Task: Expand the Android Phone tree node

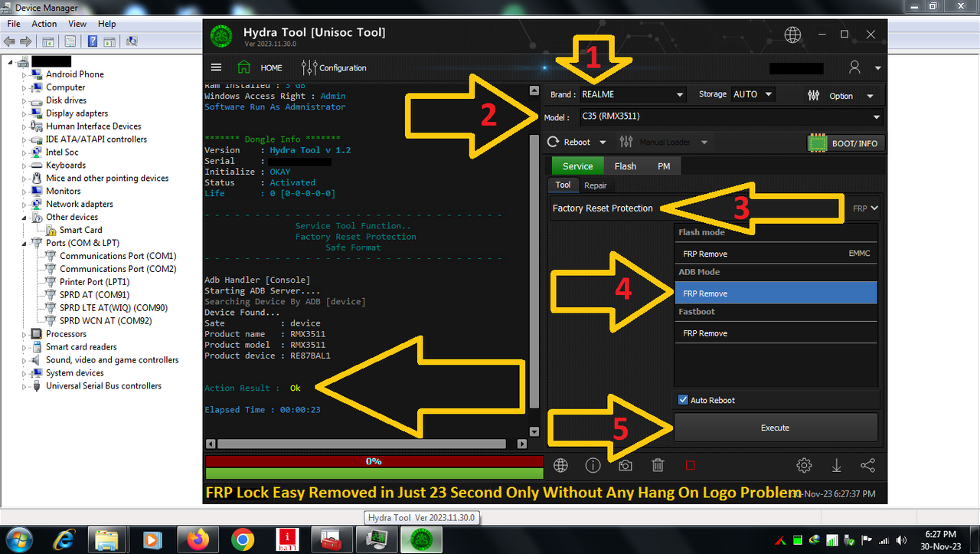Action: 24,75
